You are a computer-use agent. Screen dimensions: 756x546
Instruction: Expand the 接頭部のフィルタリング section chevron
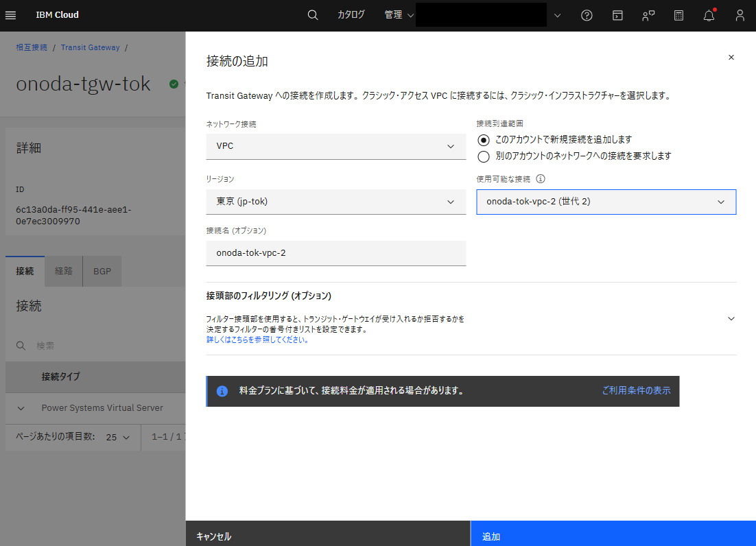pyautogui.click(x=731, y=318)
